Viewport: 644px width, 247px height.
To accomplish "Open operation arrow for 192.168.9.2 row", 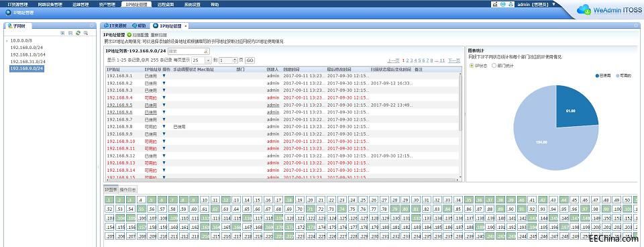I will pyautogui.click(x=164, y=83).
